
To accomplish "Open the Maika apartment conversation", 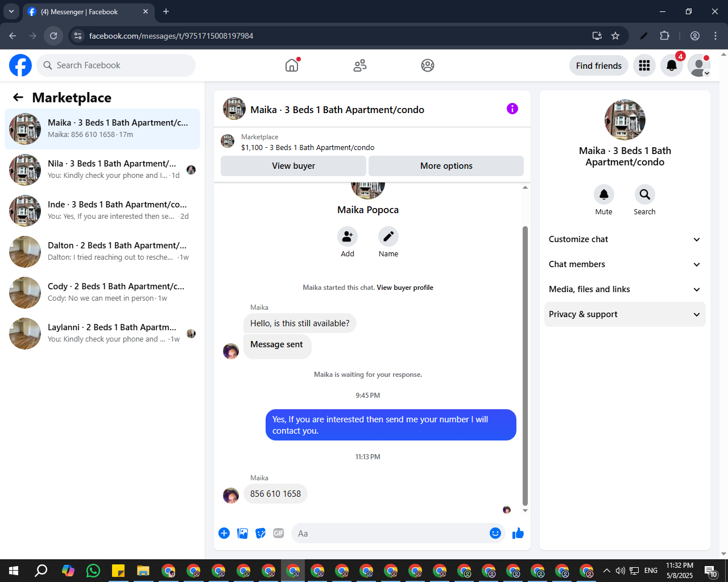I will 102,129.
